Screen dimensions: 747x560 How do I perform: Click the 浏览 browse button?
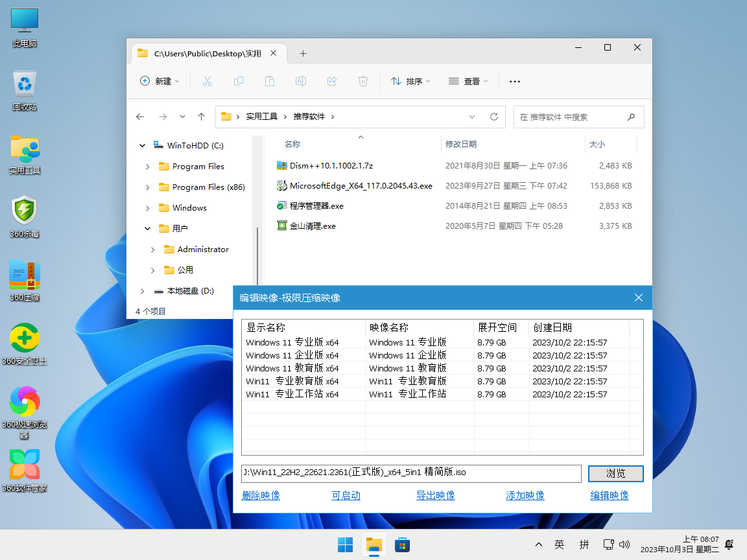(615, 474)
